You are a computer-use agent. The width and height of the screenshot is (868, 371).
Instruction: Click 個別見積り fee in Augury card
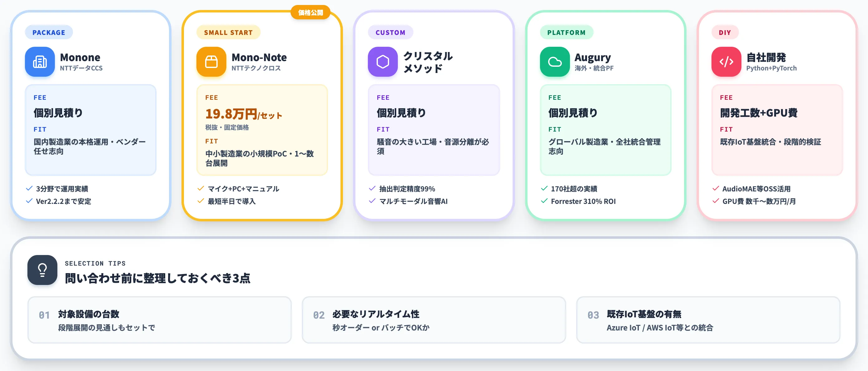pos(573,113)
